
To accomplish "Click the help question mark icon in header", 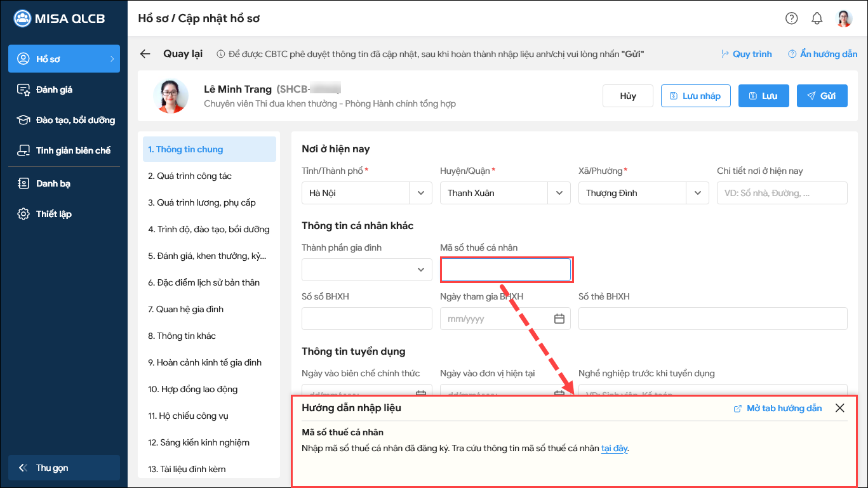I will pyautogui.click(x=791, y=18).
